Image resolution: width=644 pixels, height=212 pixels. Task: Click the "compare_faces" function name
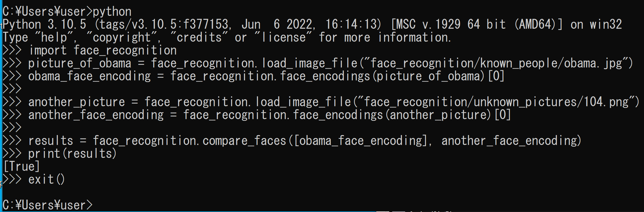coord(244,141)
